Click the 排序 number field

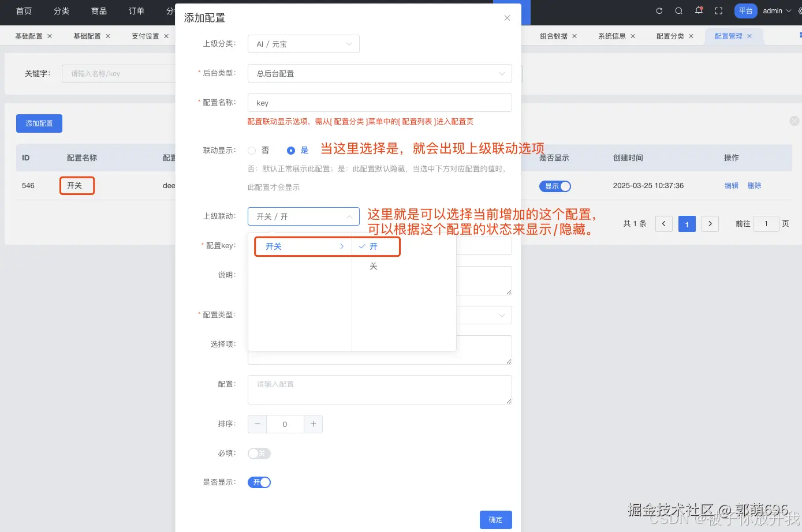point(285,424)
